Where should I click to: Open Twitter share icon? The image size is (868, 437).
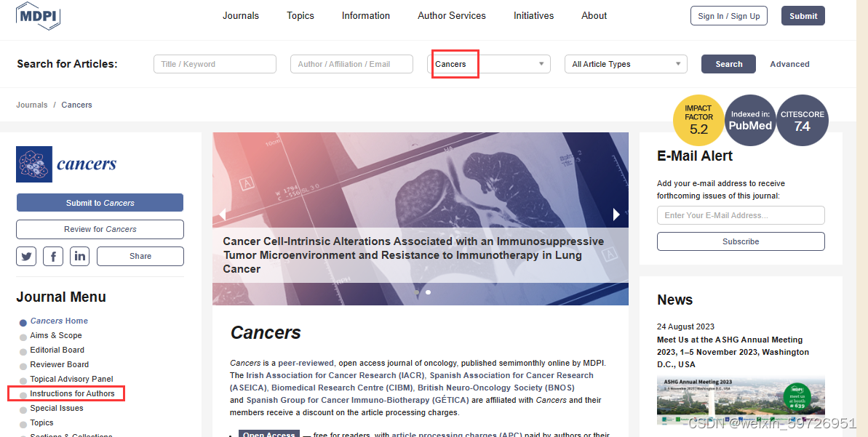26,256
